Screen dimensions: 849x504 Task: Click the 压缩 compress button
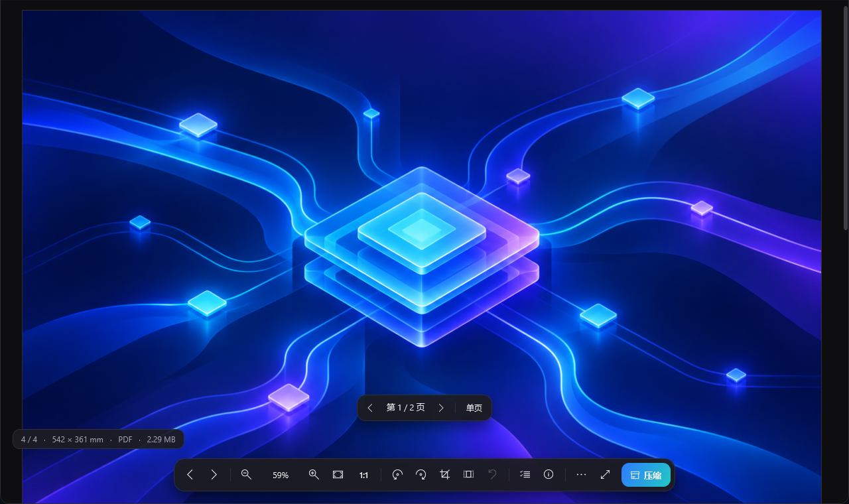(x=646, y=475)
